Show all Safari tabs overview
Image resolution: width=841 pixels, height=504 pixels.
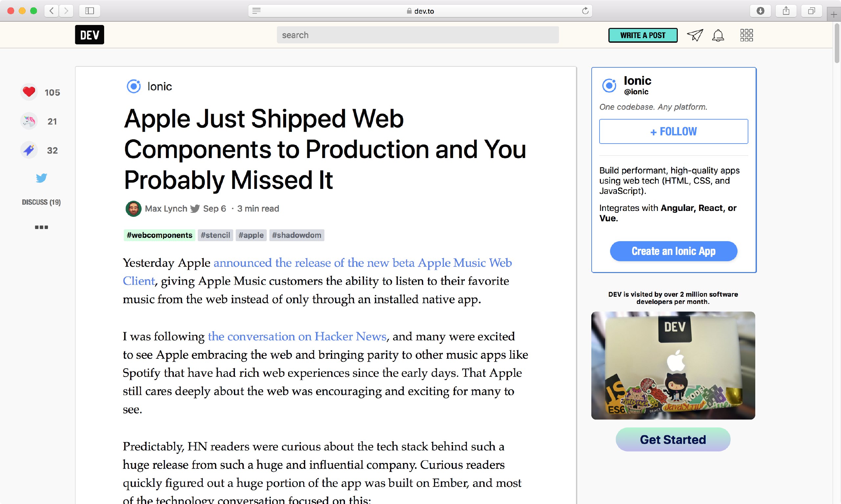(811, 11)
